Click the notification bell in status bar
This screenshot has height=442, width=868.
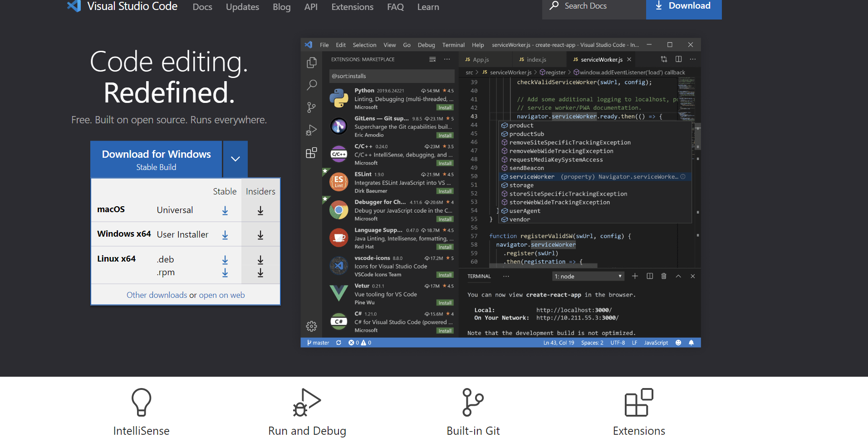click(x=691, y=343)
